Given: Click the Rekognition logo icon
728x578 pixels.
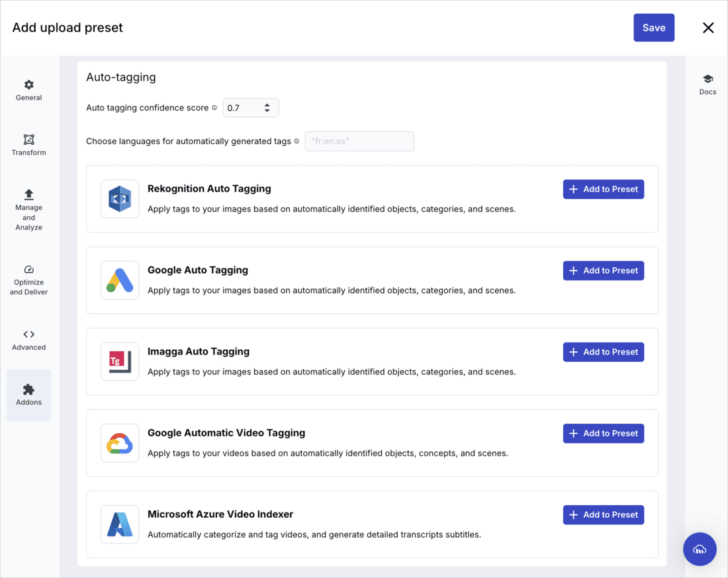Looking at the screenshot, I should 120,198.
